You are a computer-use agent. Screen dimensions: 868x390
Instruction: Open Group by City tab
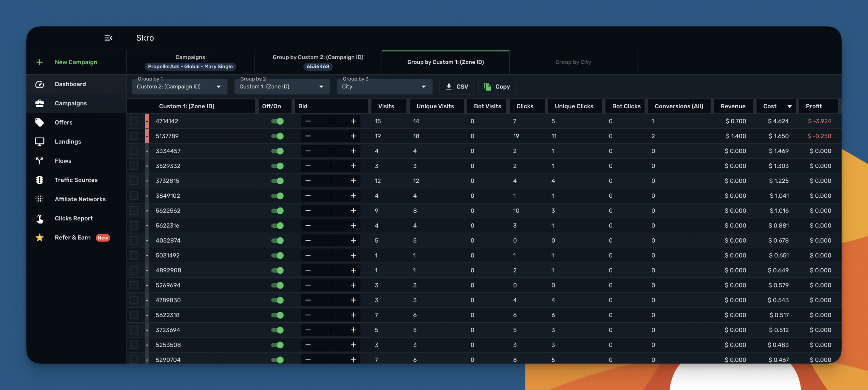coord(573,62)
